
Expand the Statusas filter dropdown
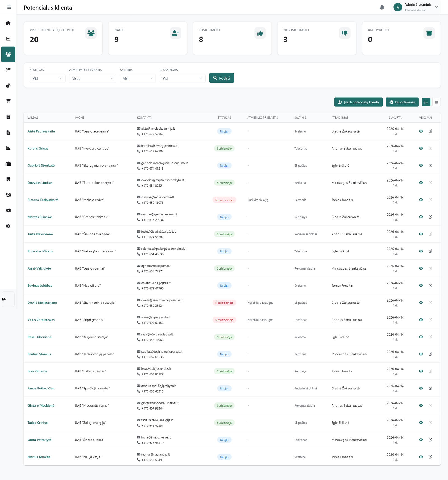pos(47,78)
